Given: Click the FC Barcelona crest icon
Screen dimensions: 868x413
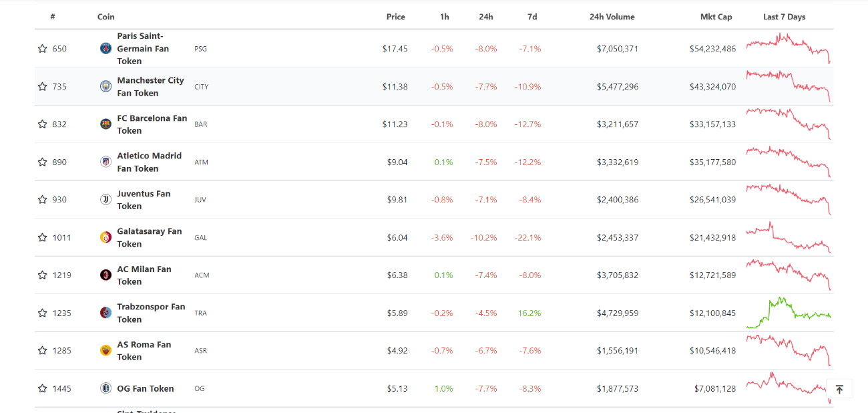Looking at the screenshot, I should [x=105, y=124].
